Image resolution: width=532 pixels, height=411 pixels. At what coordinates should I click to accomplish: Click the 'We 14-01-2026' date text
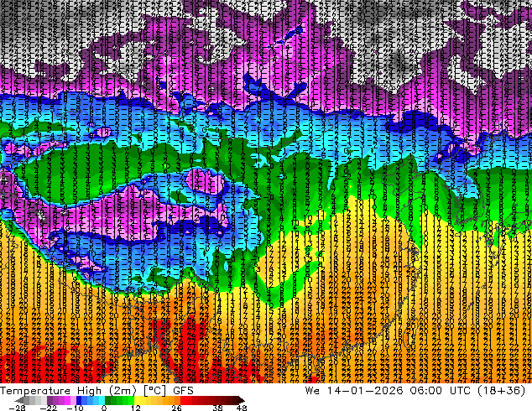click(x=353, y=391)
